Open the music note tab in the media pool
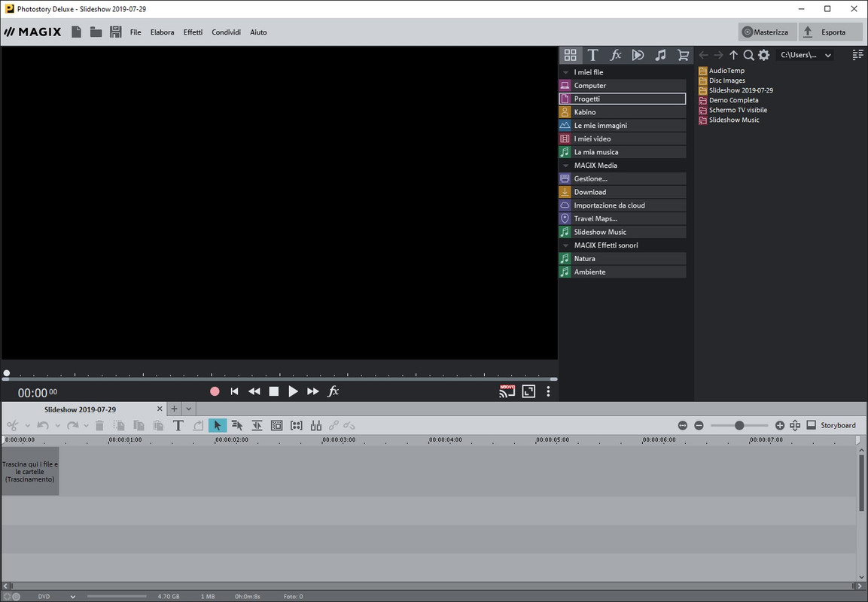The width and height of the screenshot is (868, 602). pos(660,55)
